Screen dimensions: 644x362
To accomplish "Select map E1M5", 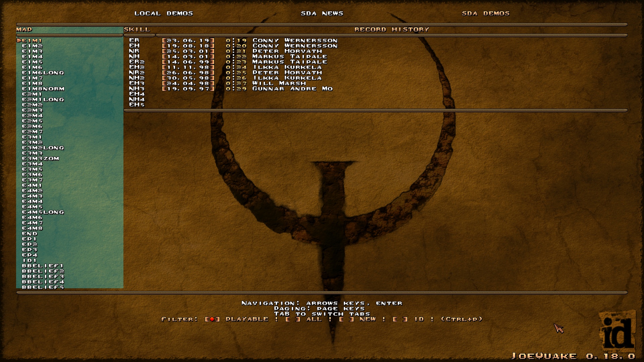I will 32,62.
